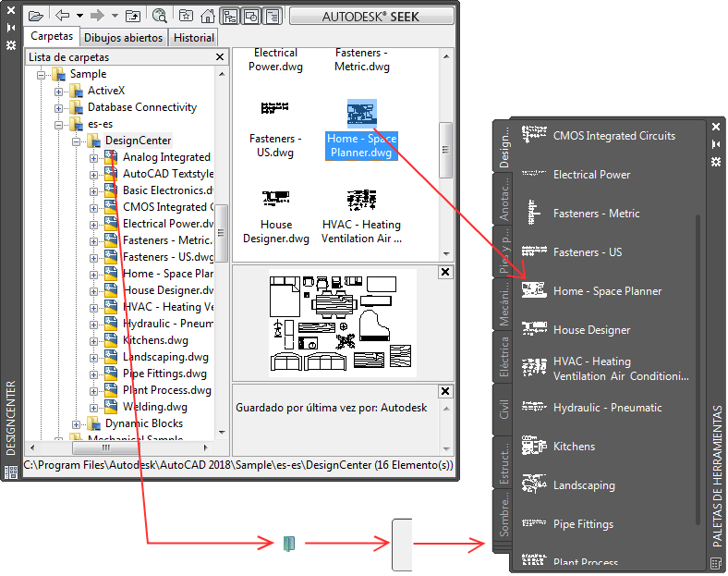This screenshot has width=728, height=576.
Task: Click the folder tree vertical scrollbar thumb
Action: 222,233
